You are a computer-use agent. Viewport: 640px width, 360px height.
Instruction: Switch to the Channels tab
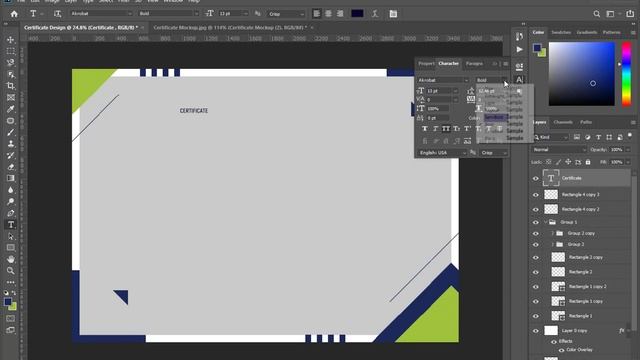[x=563, y=122]
